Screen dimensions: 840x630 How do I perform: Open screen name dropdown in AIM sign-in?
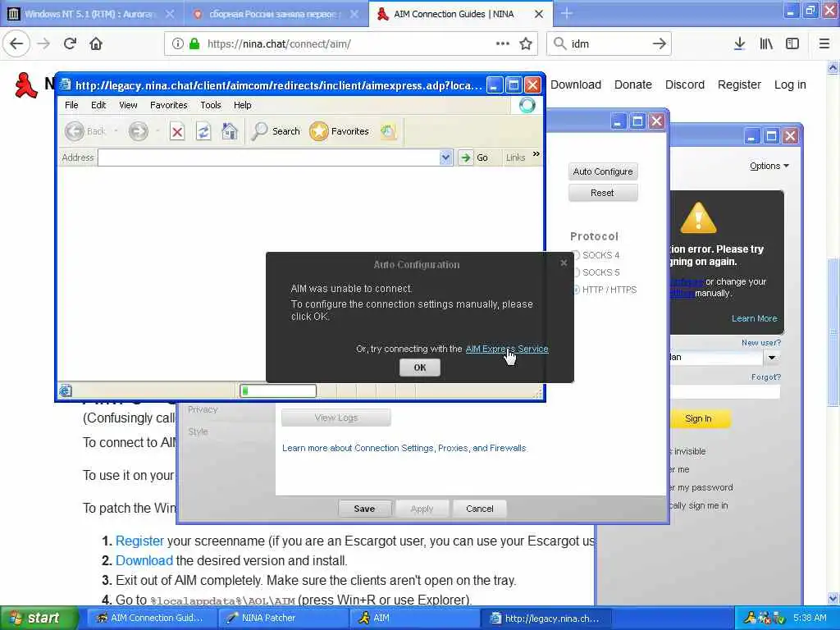771,358
